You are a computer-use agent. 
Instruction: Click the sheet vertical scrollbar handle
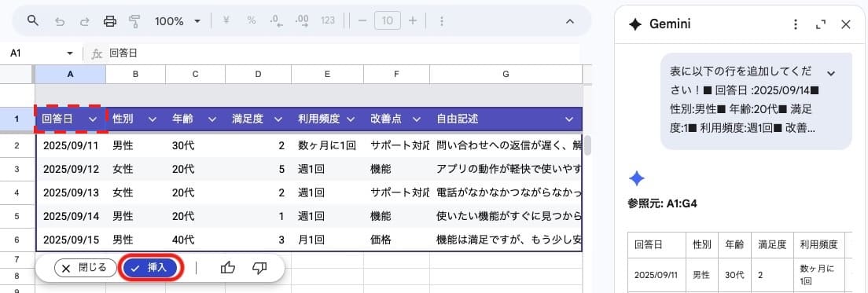587,145
